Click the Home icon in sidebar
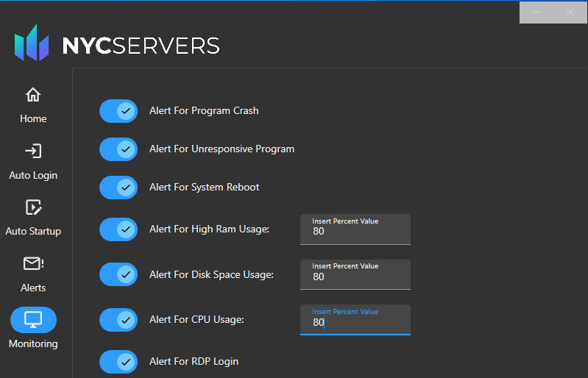This screenshot has height=378, width=588. coord(33,95)
